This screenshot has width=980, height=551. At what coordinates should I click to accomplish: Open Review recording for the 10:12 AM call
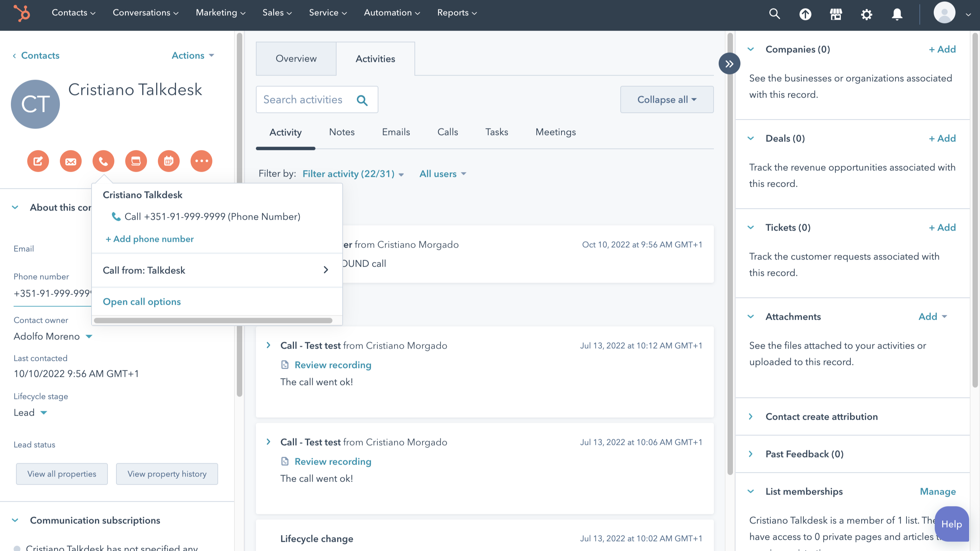click(332, 365)
